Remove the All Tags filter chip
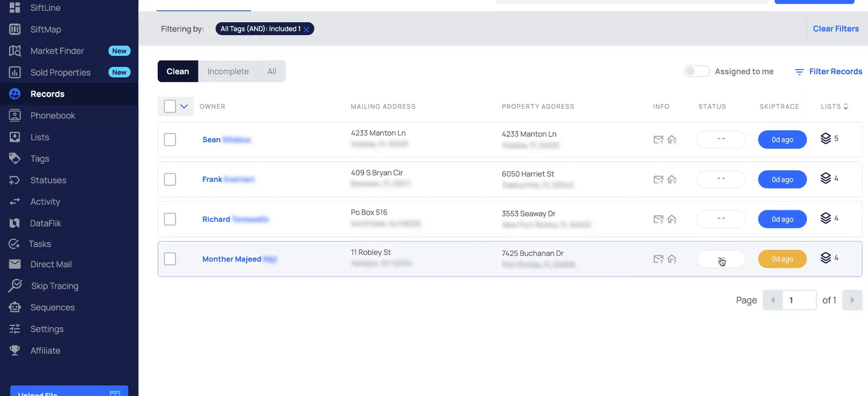This screenshot has height=396, width=868. [306, 29]
